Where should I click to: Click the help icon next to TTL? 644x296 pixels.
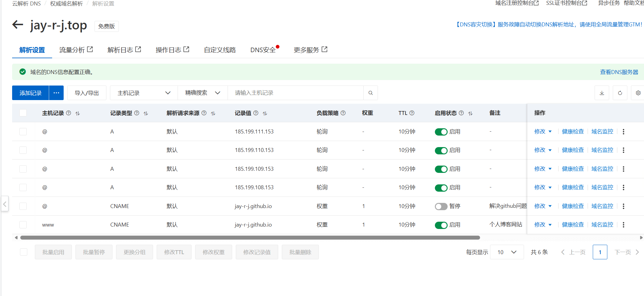click(x=412, y=113)
